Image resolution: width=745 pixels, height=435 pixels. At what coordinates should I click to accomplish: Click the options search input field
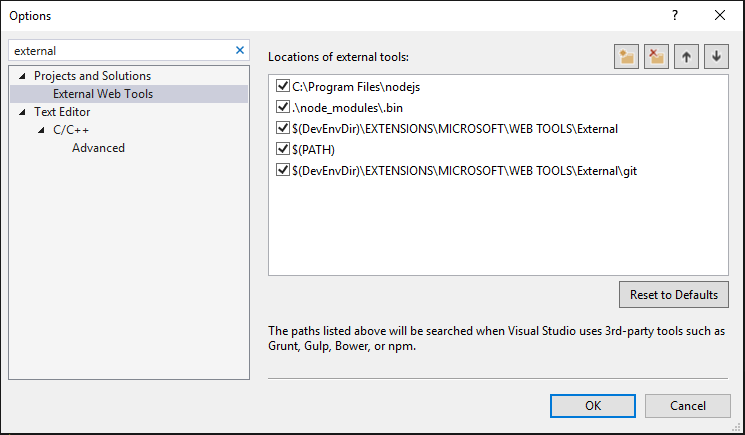120,50
